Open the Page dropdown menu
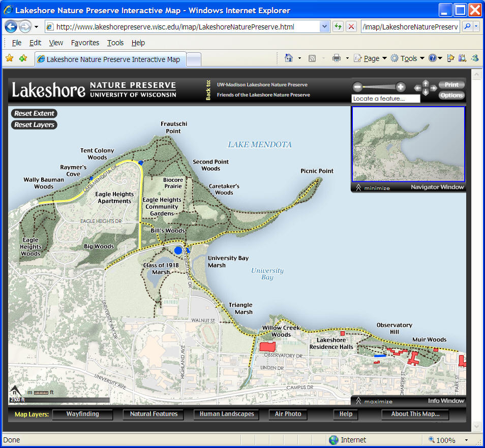Screen dimensions: 485x448 pyautogui.click(x=371, y=58)
